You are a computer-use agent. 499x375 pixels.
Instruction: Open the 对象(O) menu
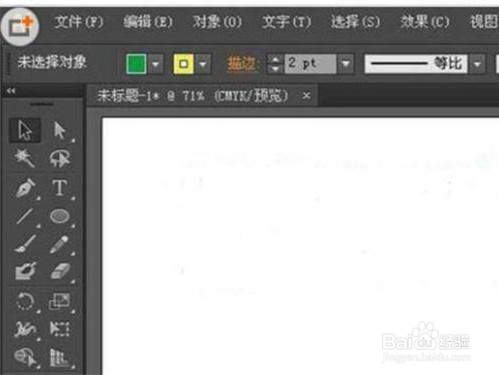click(217, 23)
